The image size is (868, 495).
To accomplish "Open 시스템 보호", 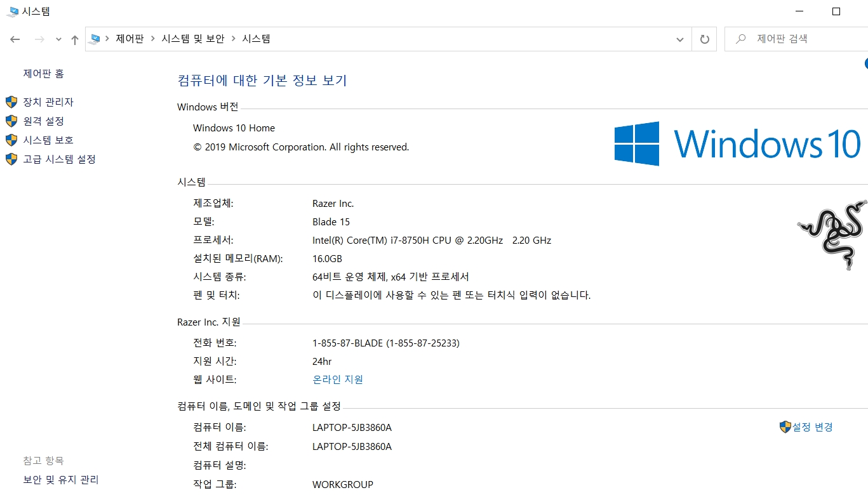I will (x=48, y=140).
